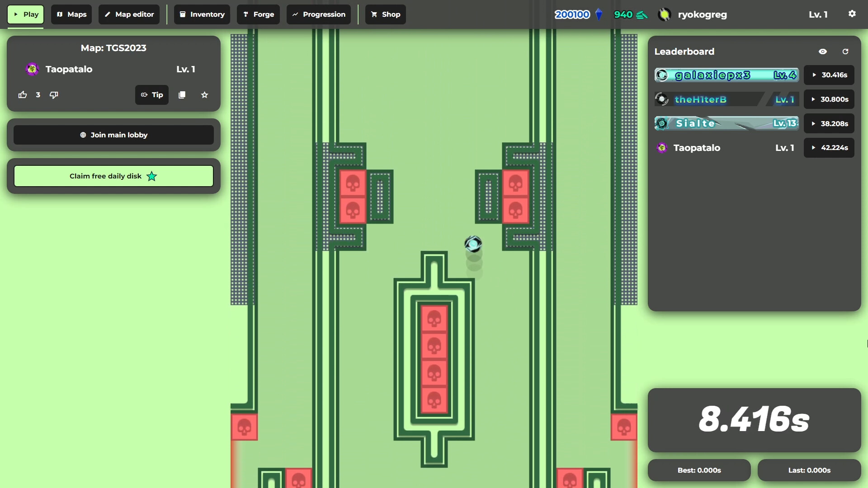Play Sialte's 38.208s replay
868x488 pixels.
[x=829, y=123]
